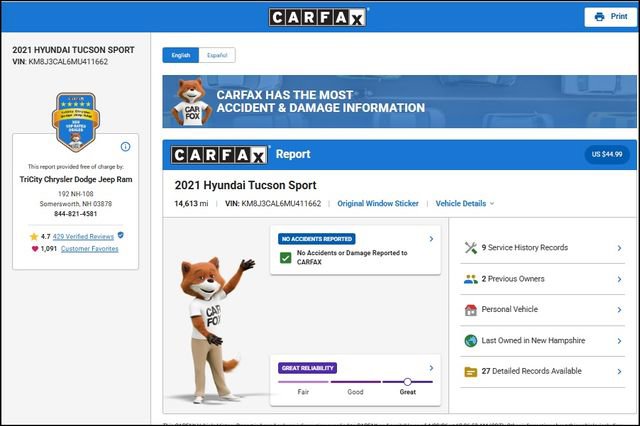Open Customer Favorites link
This screenshot has width=640, height=426.
coord(89,249)
